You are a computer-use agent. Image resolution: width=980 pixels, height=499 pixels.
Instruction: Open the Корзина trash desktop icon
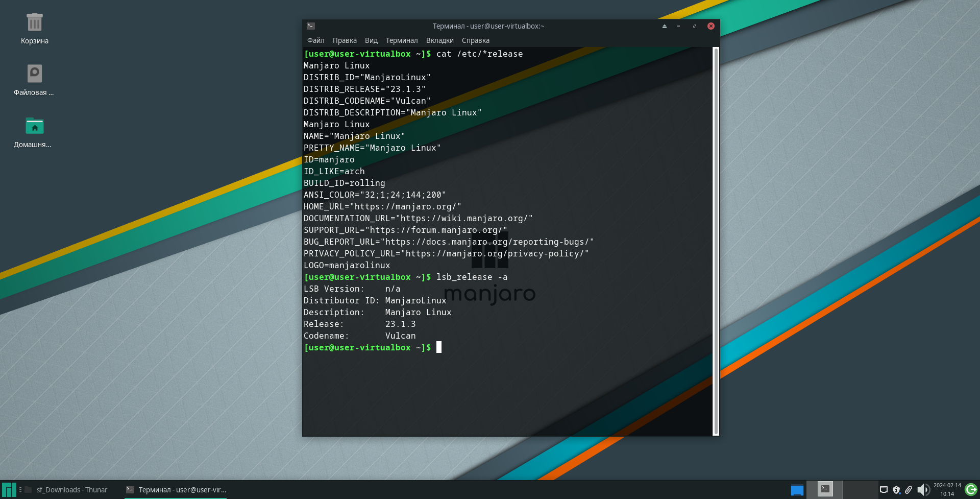[35, 29]
